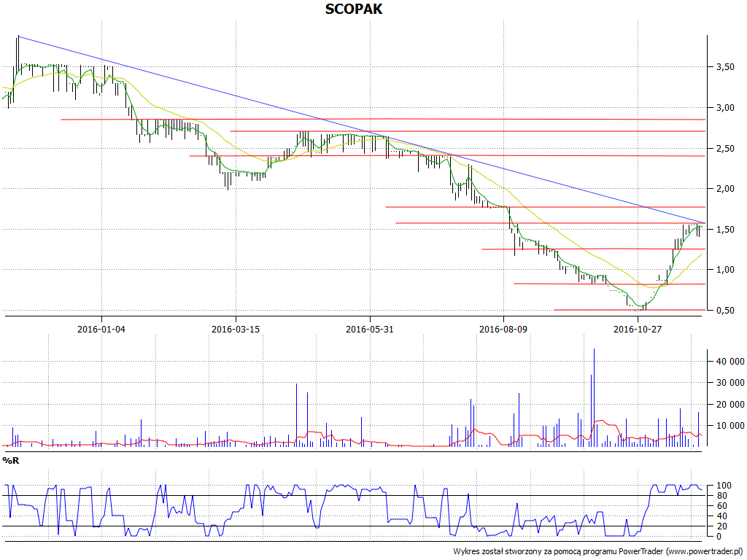Click the SCOPAK chart title
The width and height of the screenshot is (747, 560).
354,9
